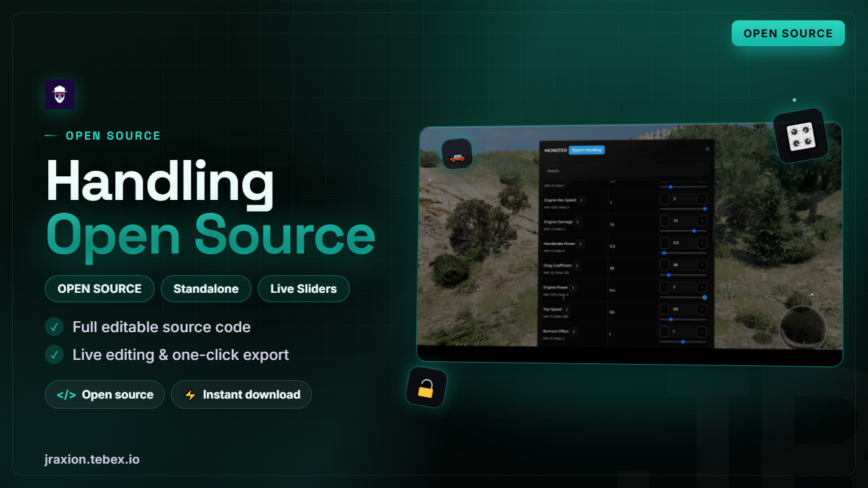The height and width of the screenshot is (488, 868).
Task: Click the Engine Rev Speed slider handle
Action: (705, 209)
